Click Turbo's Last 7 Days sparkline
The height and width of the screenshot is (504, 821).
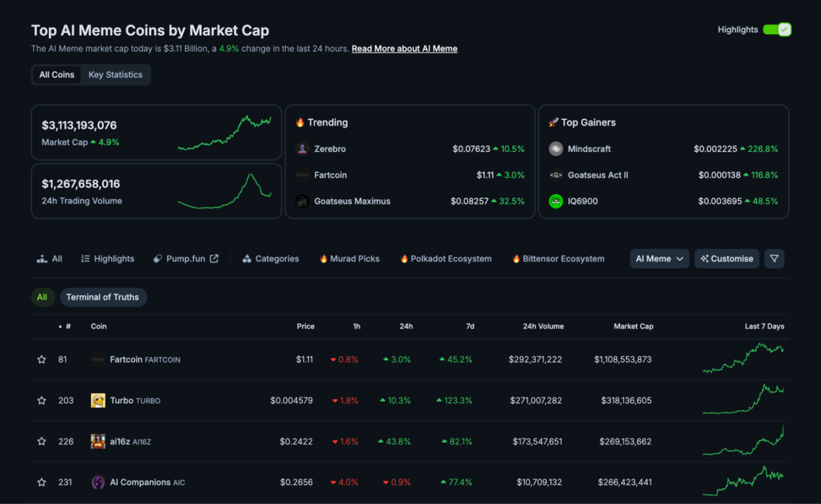pyautogui.click(x=743, y=399)
